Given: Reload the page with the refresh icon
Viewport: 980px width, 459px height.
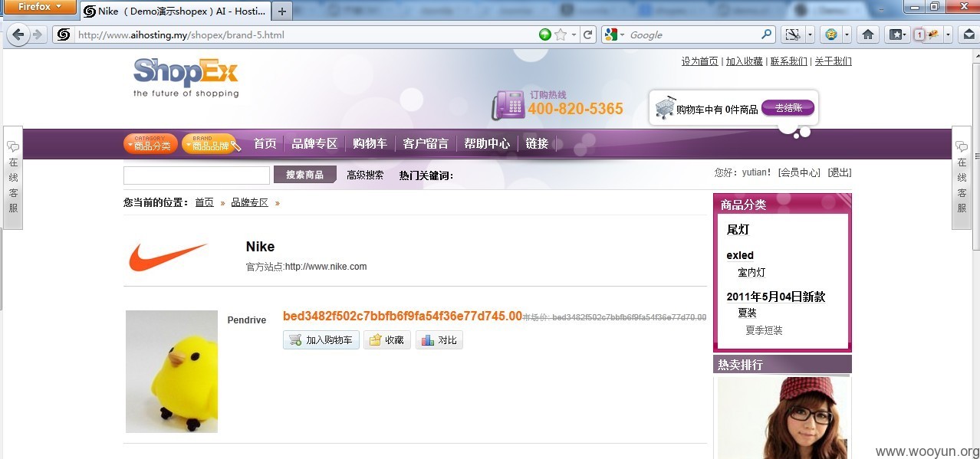Looking at the screenshot, I should pos(588,34).
